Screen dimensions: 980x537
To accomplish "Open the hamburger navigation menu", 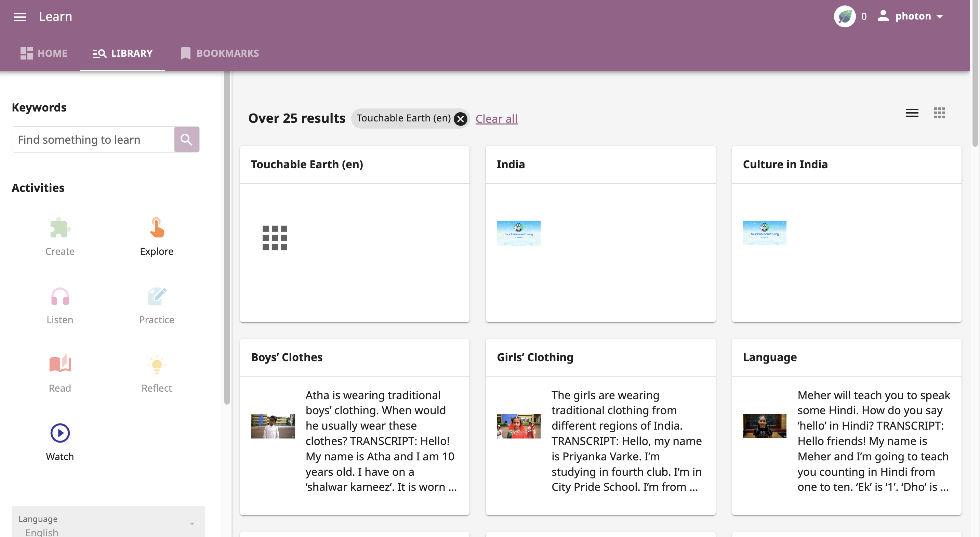I will click(19, 17).
